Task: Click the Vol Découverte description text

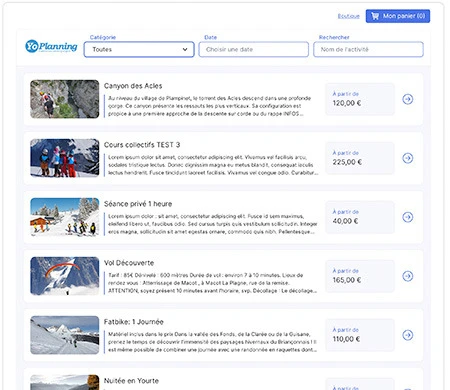Action: point(212,283)
